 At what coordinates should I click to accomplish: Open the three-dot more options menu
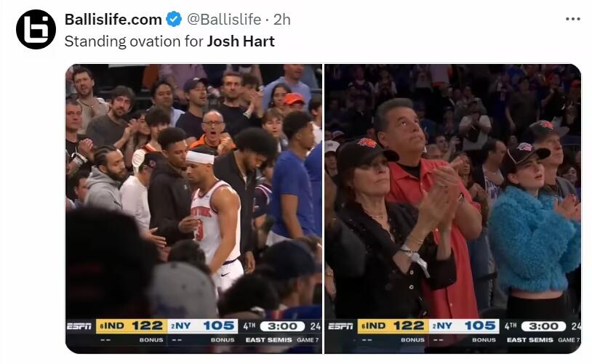[573, 19]
